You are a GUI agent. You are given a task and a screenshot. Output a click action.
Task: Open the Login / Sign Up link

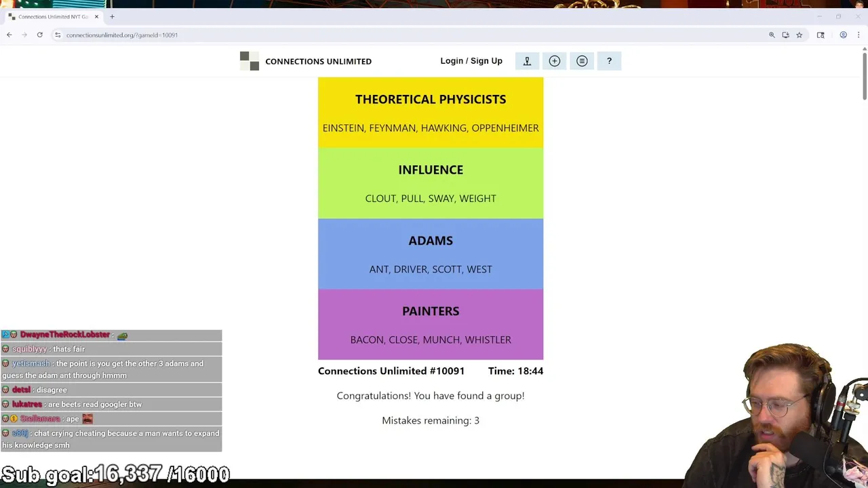click(471, 61)
